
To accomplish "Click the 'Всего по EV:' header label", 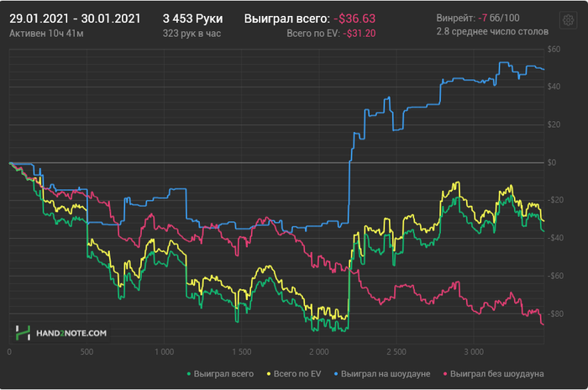I will (x=313, y=34).
